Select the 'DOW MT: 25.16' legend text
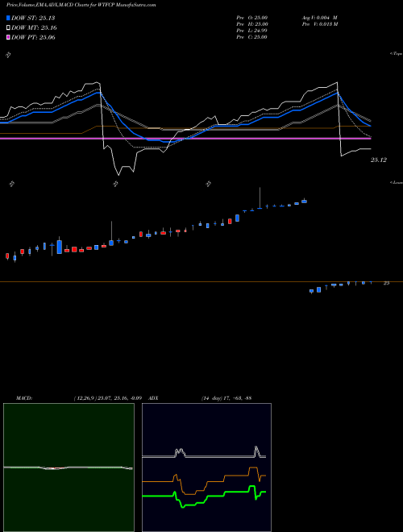403x532 pixels. pyautogui.click(x=34, y=28)
